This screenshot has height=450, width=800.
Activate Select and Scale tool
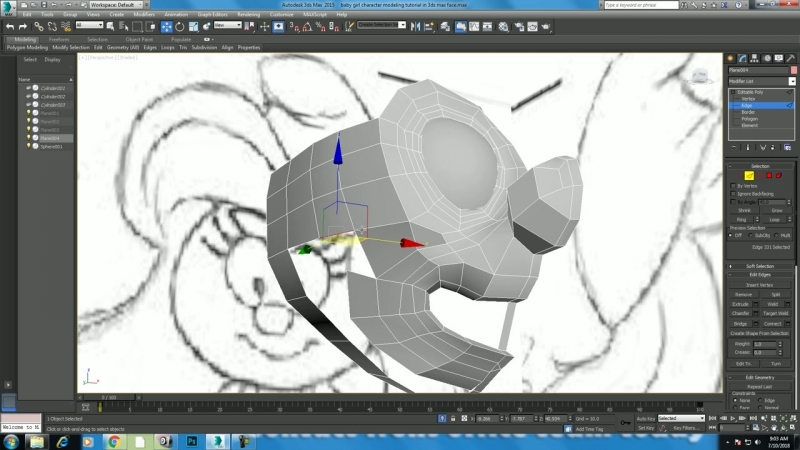193,27
